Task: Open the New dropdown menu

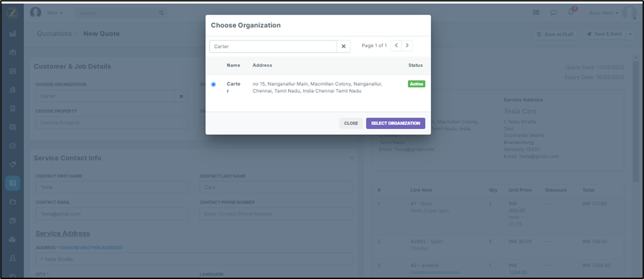Action: click(55, 12)
